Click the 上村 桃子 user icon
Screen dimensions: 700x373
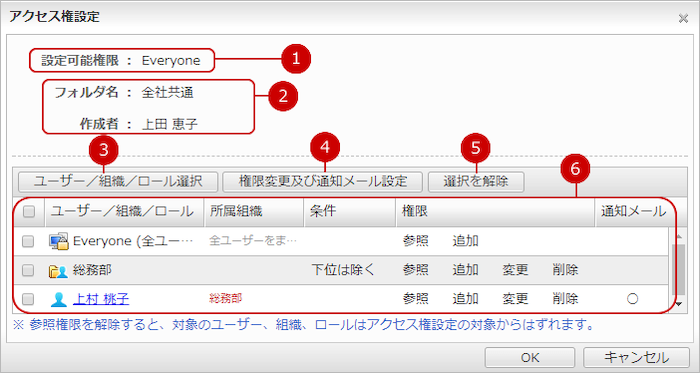click(58, 299)
